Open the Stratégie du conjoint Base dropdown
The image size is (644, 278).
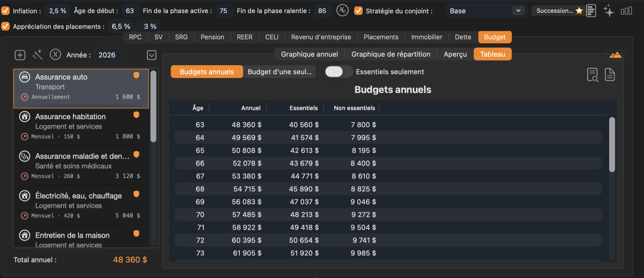(486, 11)
